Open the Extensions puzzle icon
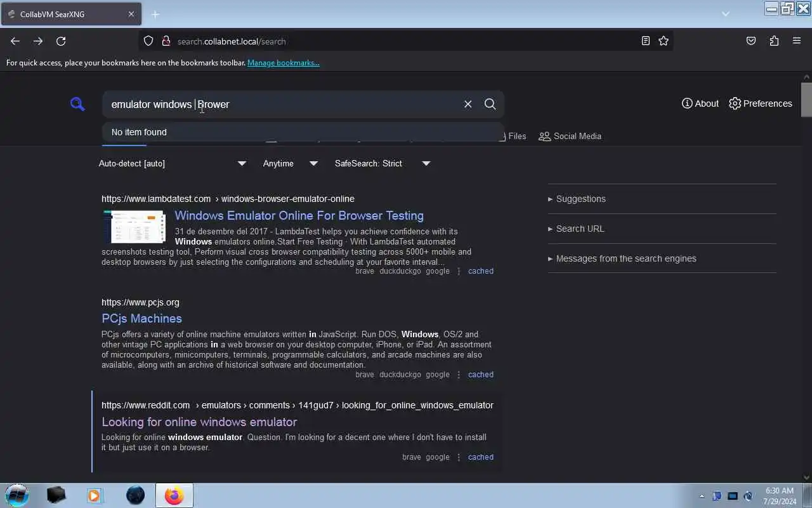Viewport: 812px width, 508px height. [774, 41]
